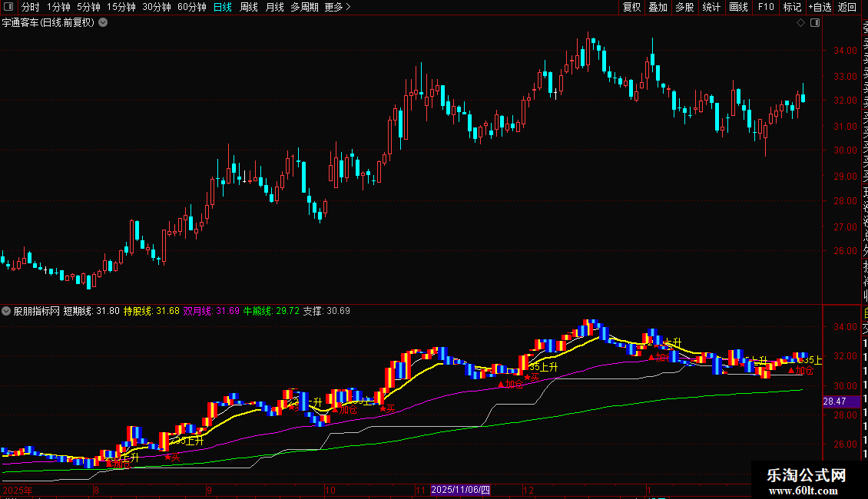868x499 pixels.
Task: Switch to 周线 weekly chart
Action: [x=249, y=8]
